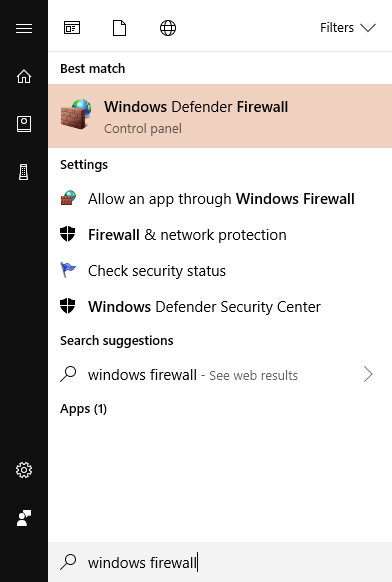Open the Notebook icon in sidebar

[24, 124]
